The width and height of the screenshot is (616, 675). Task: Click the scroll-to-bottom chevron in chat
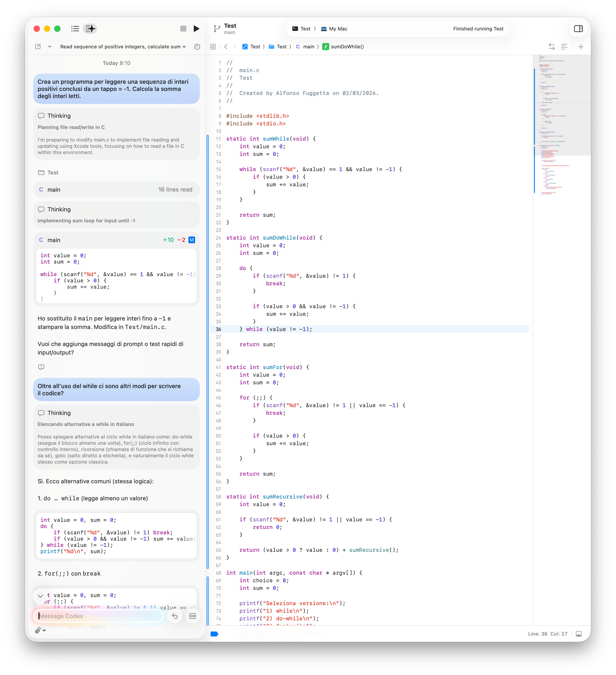click(40, 596)
